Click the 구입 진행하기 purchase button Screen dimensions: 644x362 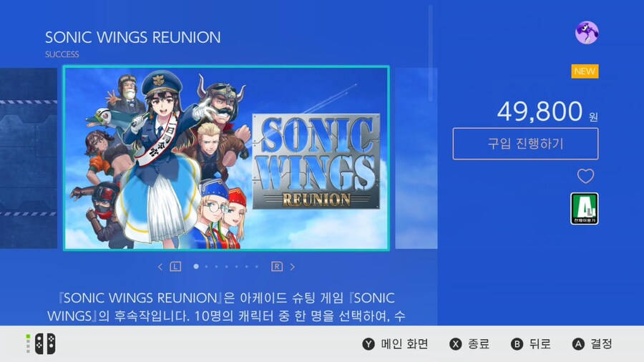tap(525, 144)
